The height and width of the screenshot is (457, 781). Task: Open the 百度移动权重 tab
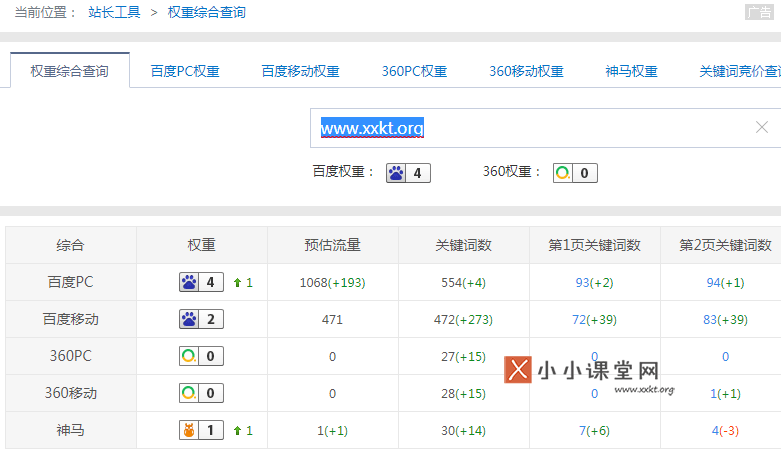point(300,72)
